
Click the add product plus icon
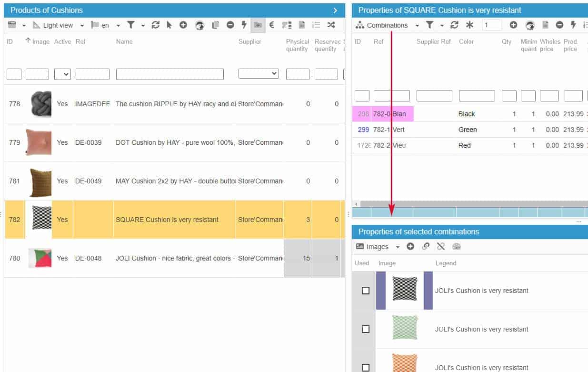pos(183,25)
